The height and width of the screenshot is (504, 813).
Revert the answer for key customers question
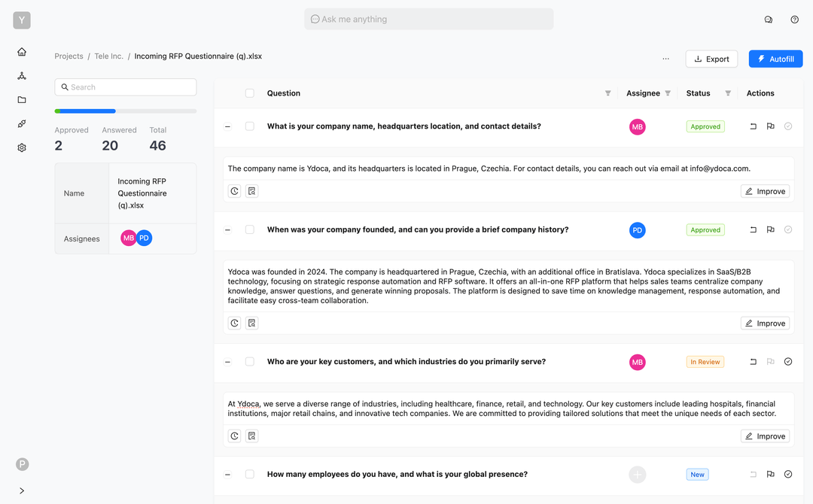(x=753, y=362)
